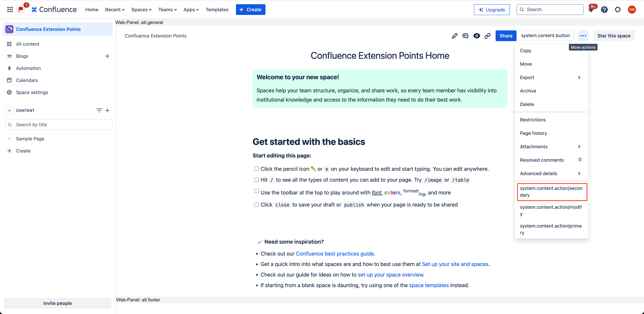Viewport: 644px width, 314px height.
Task: Open the help question mark icon
Action: (604, 10)
